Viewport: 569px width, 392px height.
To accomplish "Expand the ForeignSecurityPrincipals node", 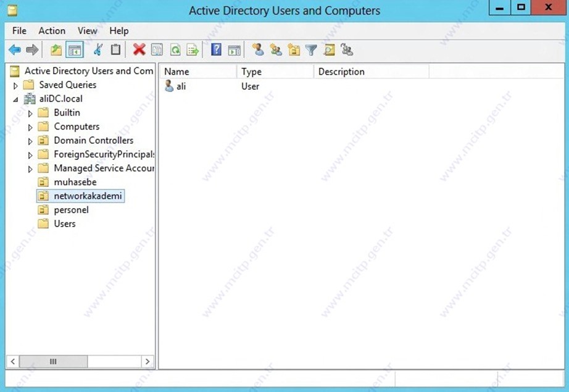I will coord(30,156).
